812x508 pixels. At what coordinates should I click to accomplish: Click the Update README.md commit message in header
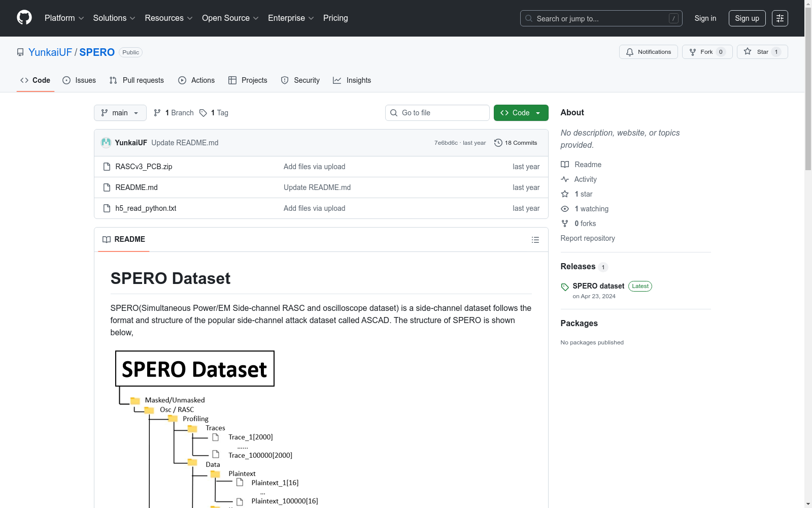pos(185,143)
